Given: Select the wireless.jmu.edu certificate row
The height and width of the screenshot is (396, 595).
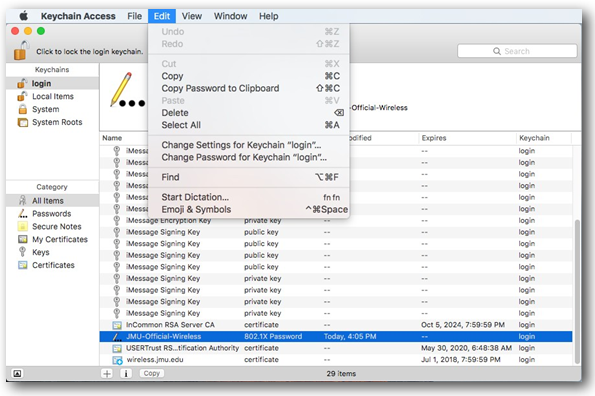Looking at the screenshot, I should 336,360.
